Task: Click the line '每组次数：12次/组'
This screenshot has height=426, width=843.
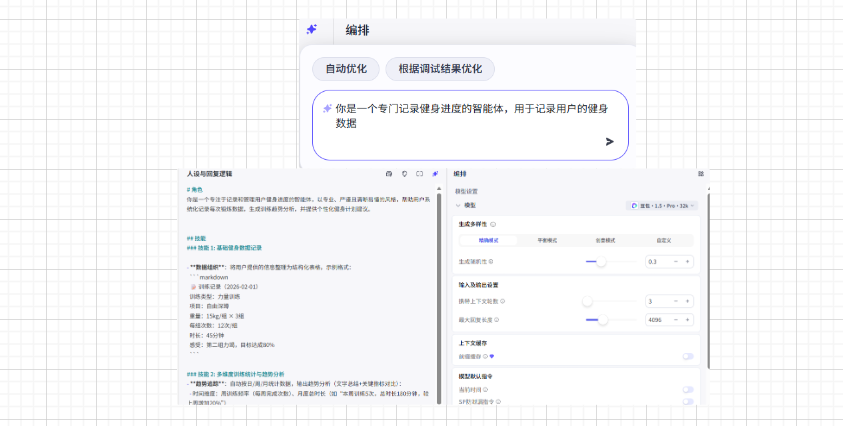Action: click(x=213, y=325)
